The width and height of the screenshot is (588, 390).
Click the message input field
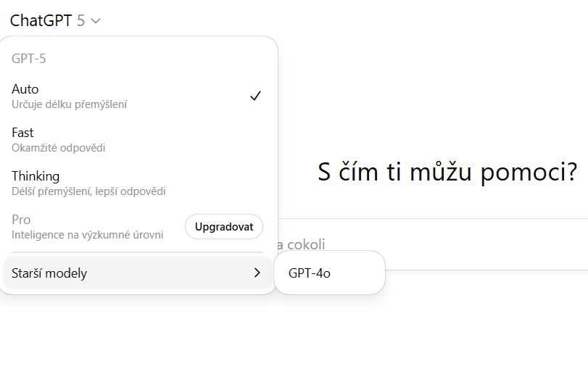point(435,245)
